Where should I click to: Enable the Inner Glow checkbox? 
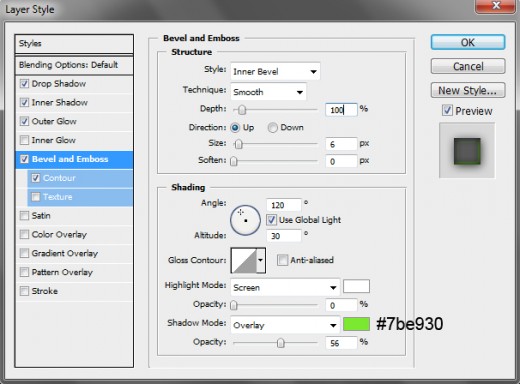(x=24, y=140)
